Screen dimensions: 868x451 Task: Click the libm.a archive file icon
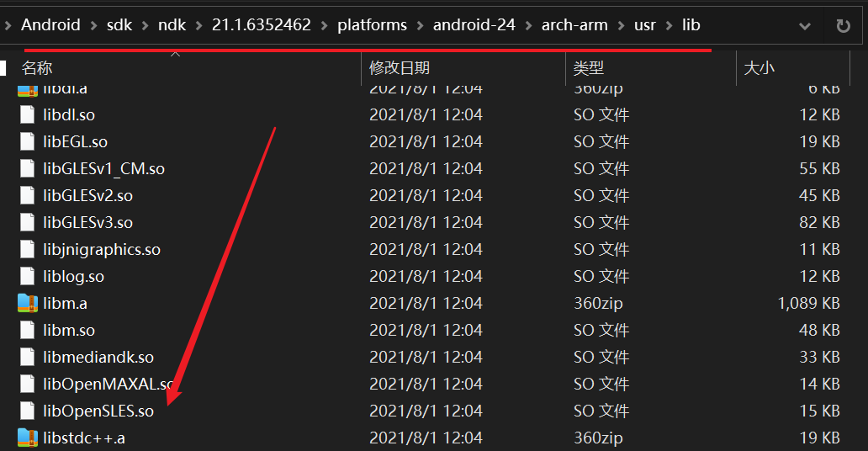[28, 303]
